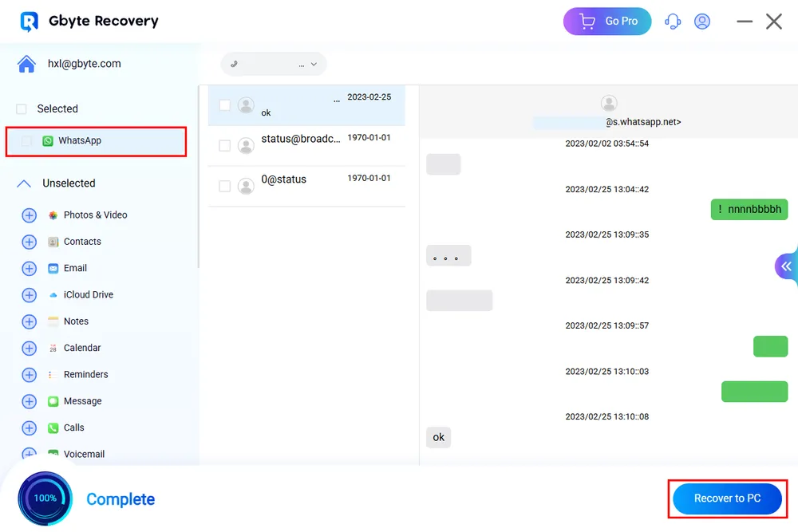
Task: Click the Gbyte Recovery logo icon
Action: click(x=29, y=22)
